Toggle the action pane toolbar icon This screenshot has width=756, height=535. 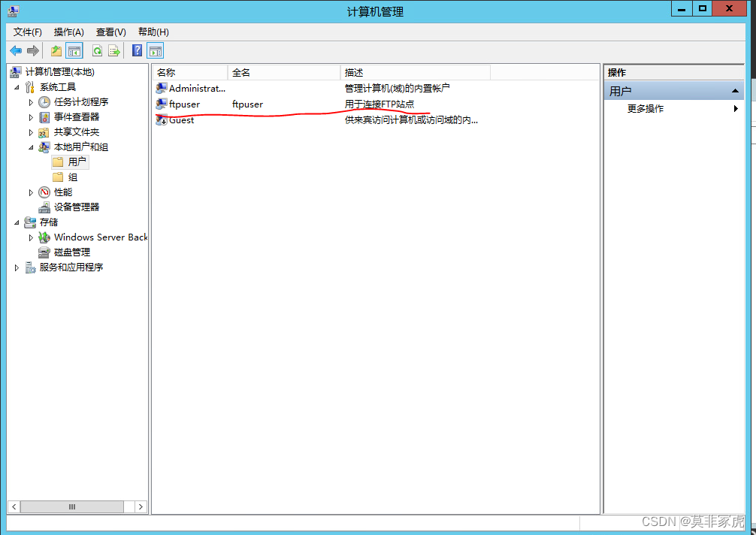(x=156, y=51)
